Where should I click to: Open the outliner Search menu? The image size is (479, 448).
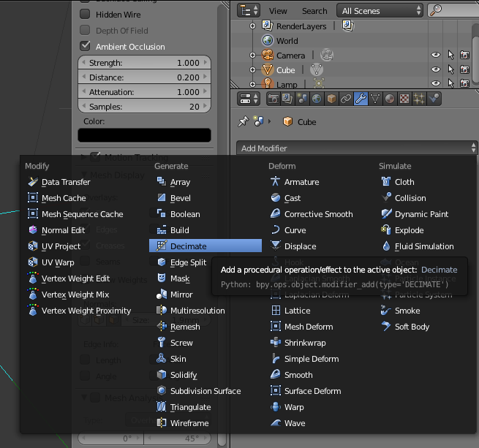(x=314, y=11)
